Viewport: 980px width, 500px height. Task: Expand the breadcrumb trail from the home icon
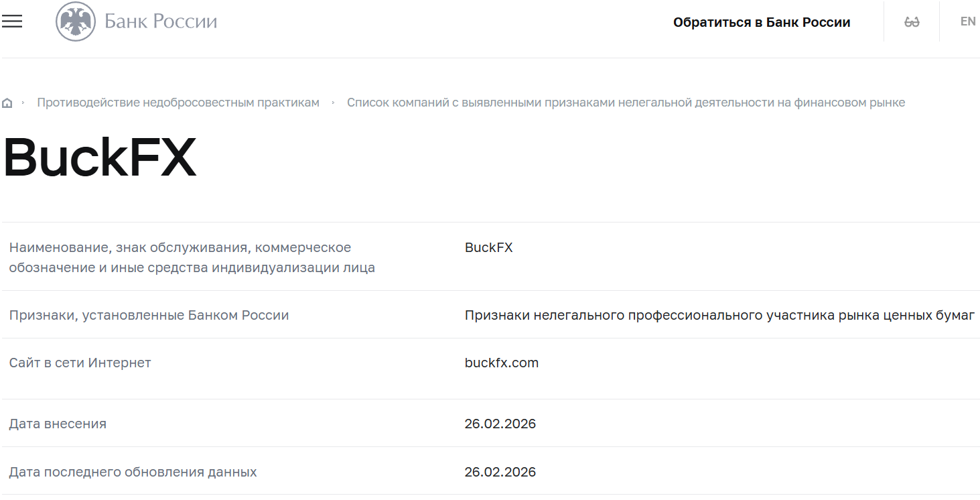click(7, 102)
